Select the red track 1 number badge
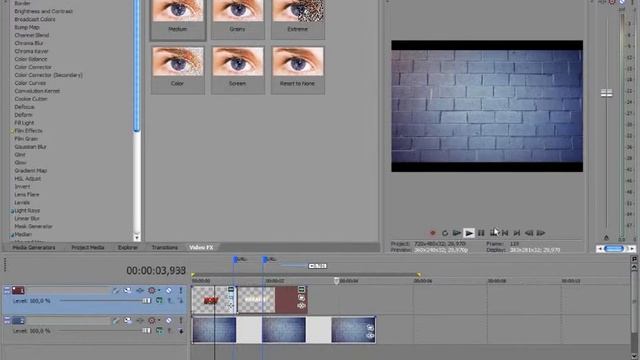Screen dimensions: 640x360 18,290
